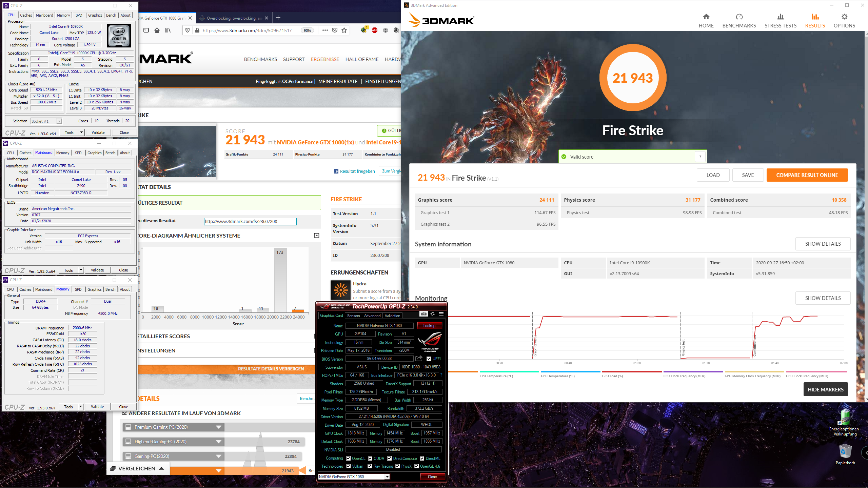868x488 pixels.
Task: Toggle the CUDA checkbox in GPU-Z
Action: click(370, 458)
